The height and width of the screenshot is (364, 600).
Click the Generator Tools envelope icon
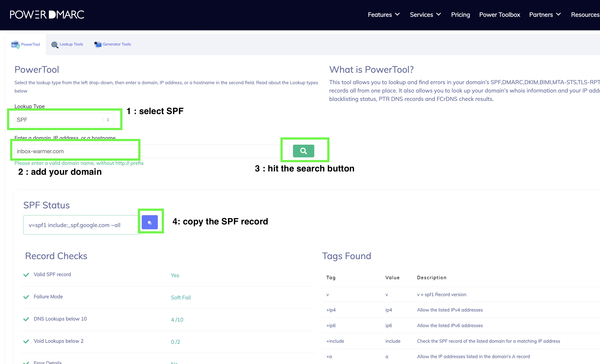tap(98, 44)
